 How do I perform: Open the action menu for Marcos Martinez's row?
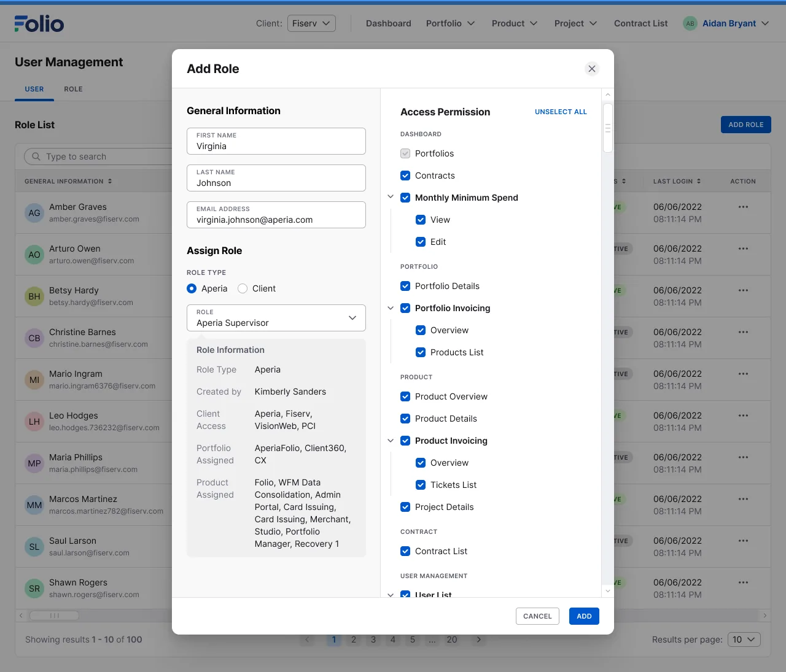[x=743, y=499]
